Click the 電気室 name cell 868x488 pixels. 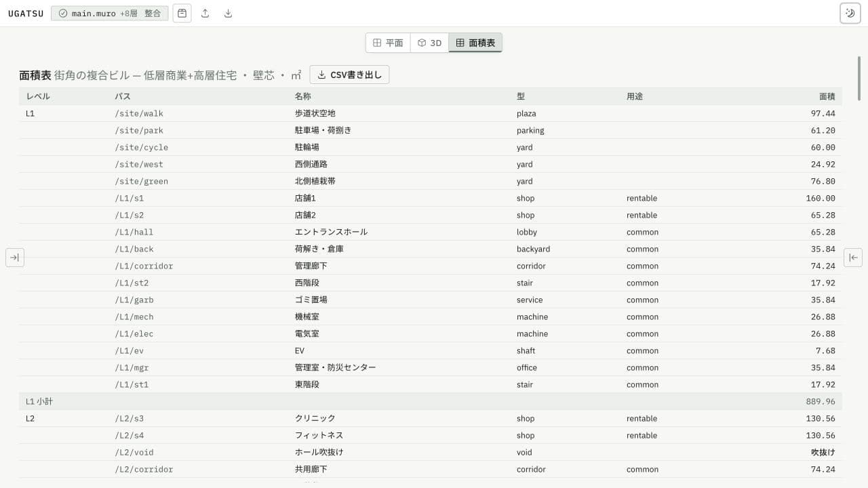(x=307, y=333)
